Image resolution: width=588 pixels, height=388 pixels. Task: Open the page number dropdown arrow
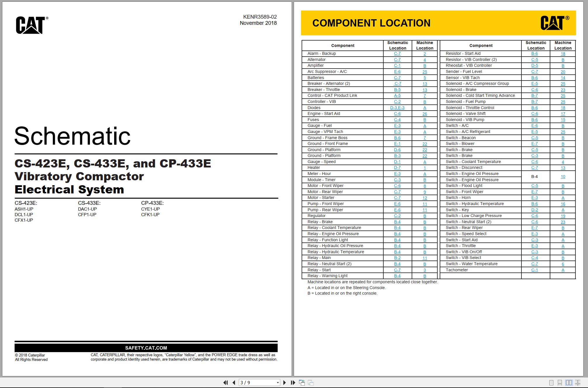pos(278,382)
